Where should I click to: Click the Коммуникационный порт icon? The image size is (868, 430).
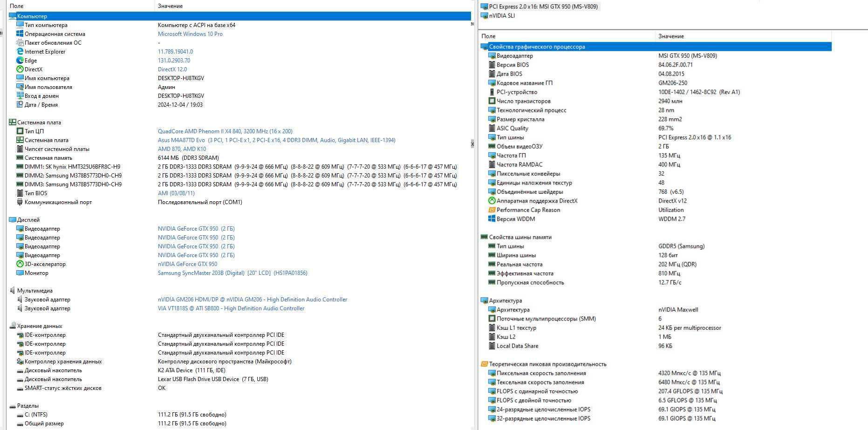[20, 202]
